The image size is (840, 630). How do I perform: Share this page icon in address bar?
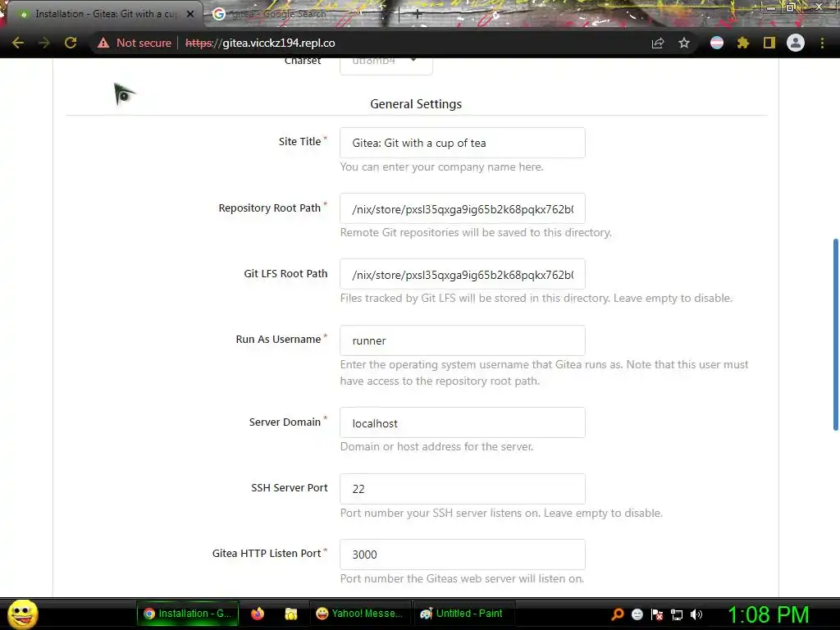coord(658,43)
